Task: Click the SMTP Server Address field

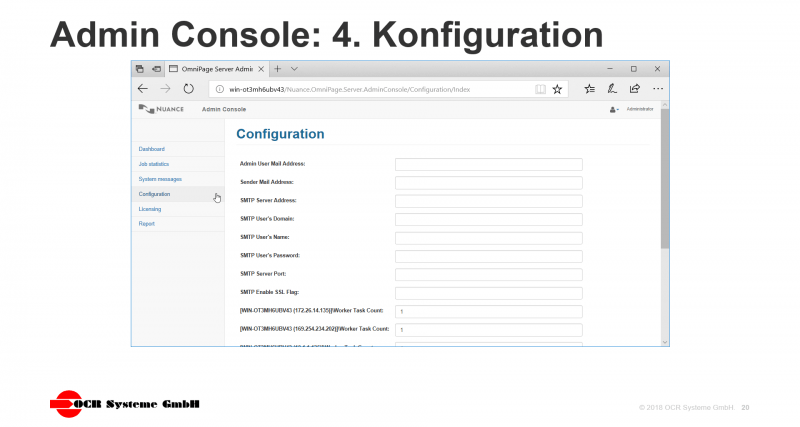Action: coord(489,201)
